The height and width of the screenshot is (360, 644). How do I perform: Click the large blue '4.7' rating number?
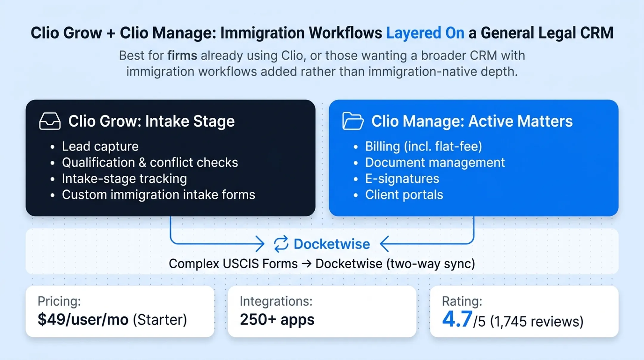pyautogui.click(x=457, y=319)
